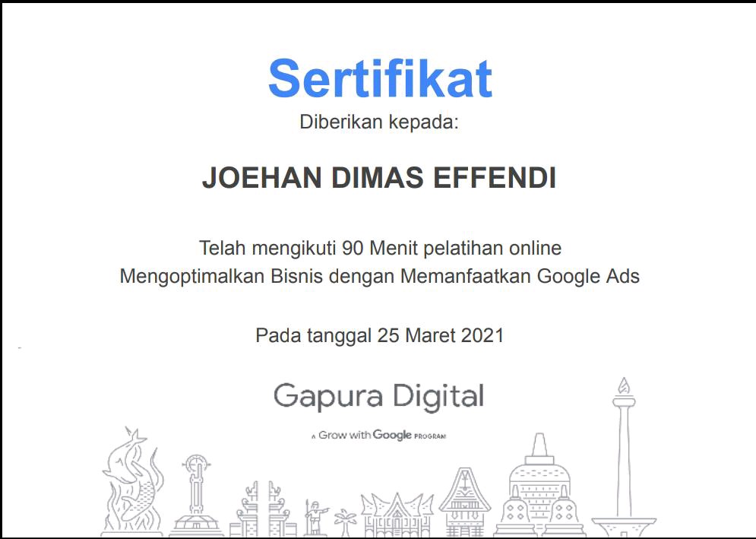Screen dimensions: 756x539
Task: Click the date "Pada tanggal 25 Maret 2021"
Action: pos(379,335)
